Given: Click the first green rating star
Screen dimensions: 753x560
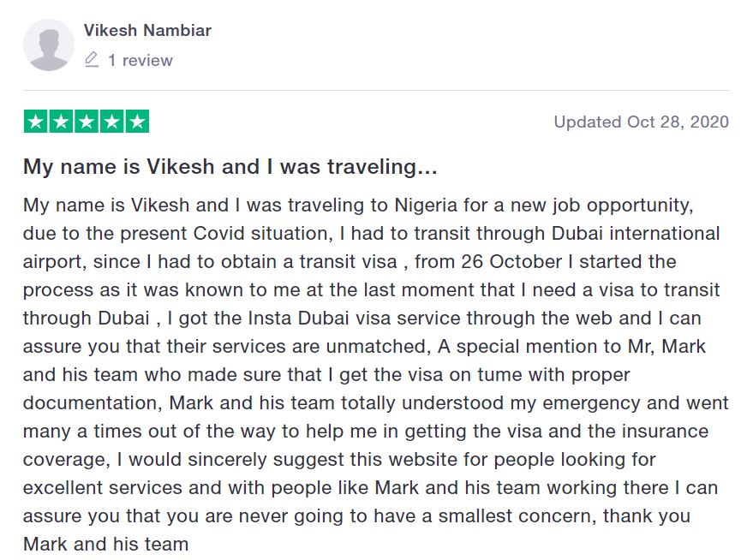Looking at the screenshot, I should click(35, 122).
